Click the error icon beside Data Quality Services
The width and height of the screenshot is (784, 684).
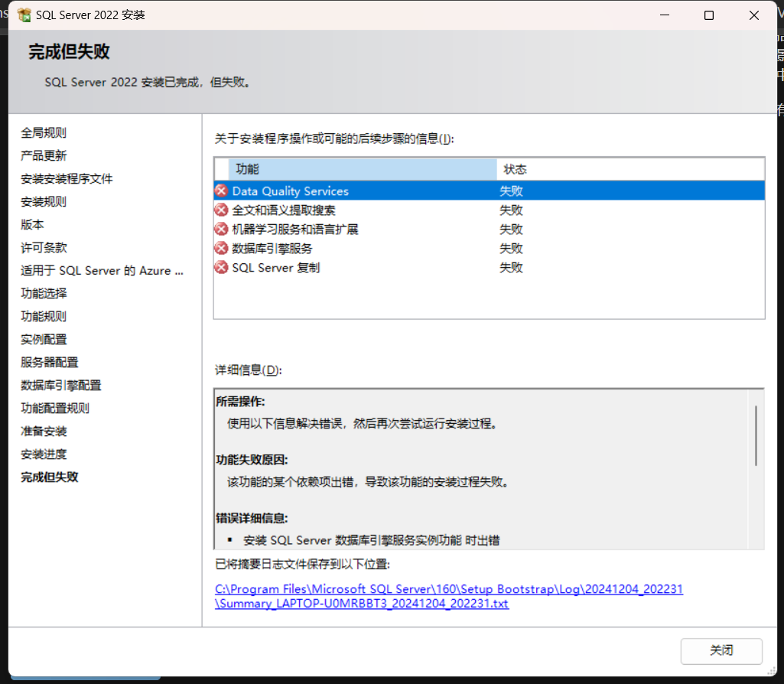click(x=221, y=191)
